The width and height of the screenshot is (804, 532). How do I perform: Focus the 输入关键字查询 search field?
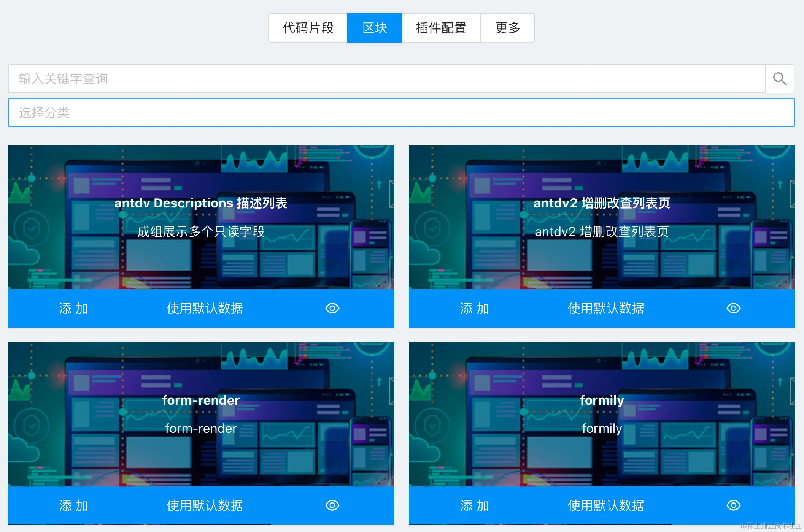click(386, 79)
